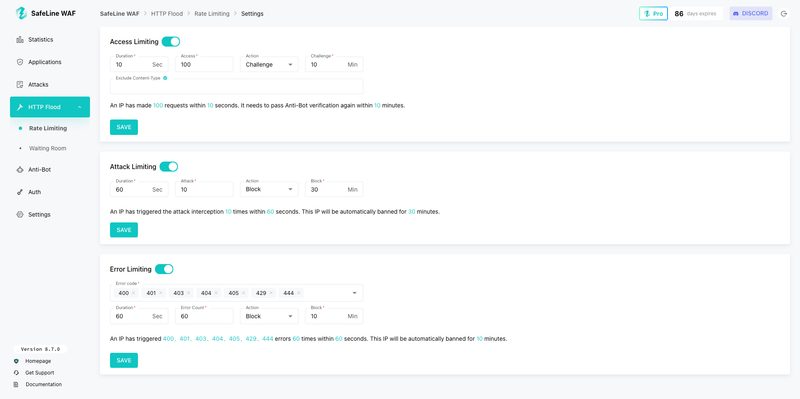
Task: Click the Attack Limiting Block minutes field
Action: 334,189
